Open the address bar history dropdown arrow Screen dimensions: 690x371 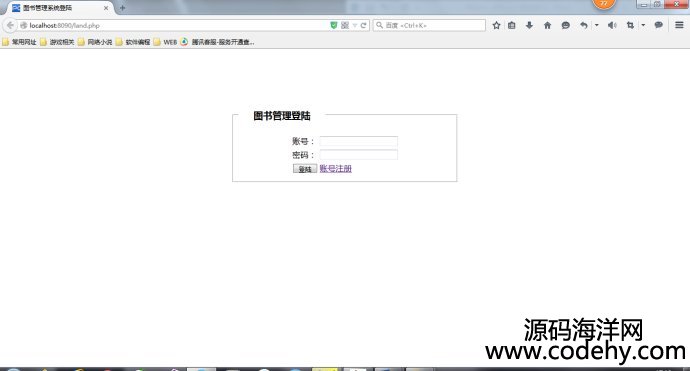coord(355,26)
